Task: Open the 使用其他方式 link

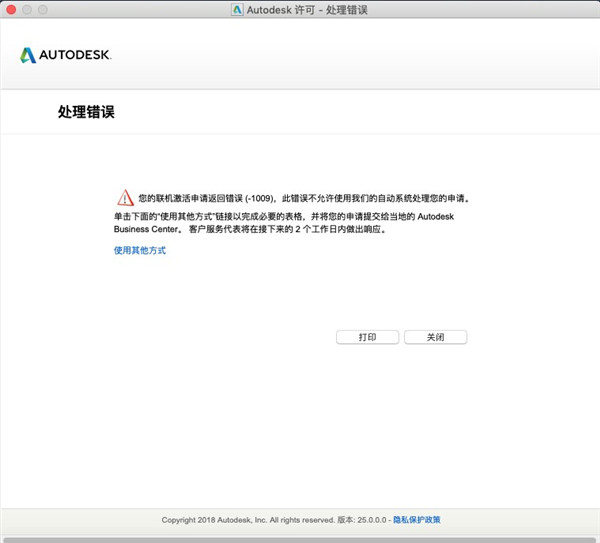Action: (139, 250)
